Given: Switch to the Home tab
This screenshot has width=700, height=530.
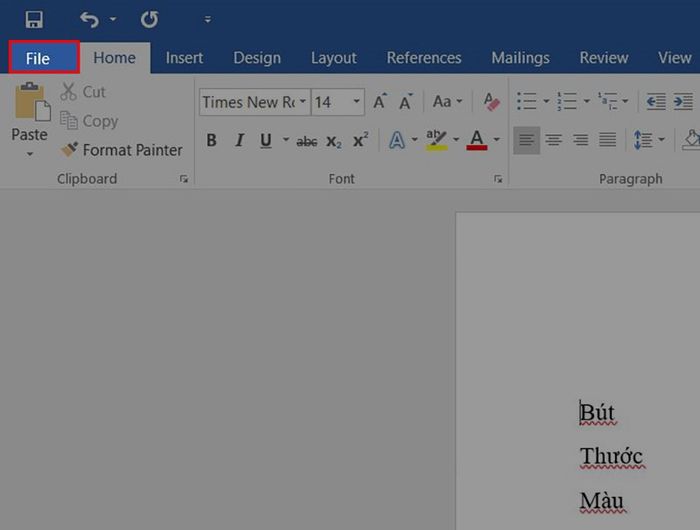Looking at the screenshot, I should click(x=115, y=58).
